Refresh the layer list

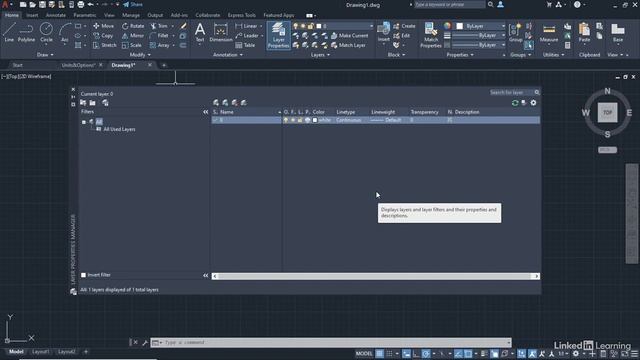point(515,103)
